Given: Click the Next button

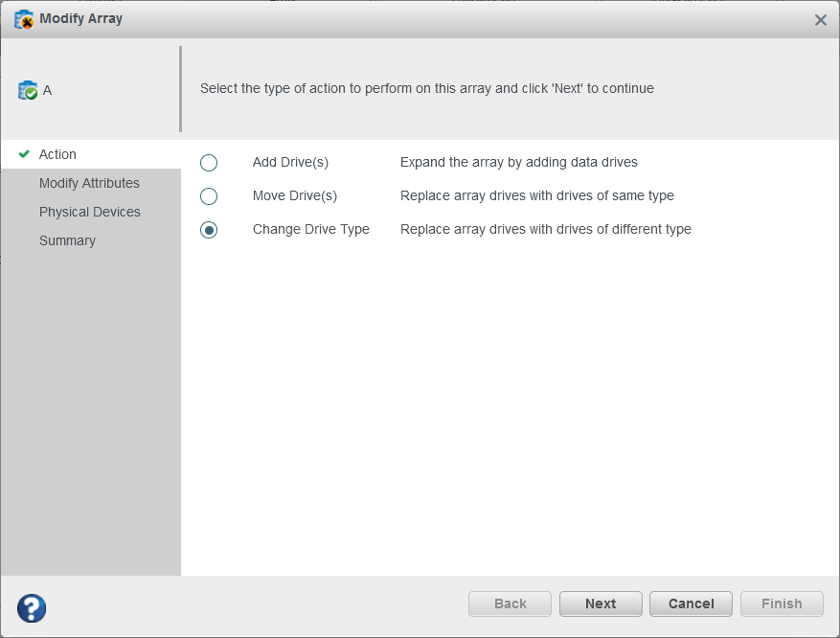Looking at the screenshot, I should (x=600, y=604).
